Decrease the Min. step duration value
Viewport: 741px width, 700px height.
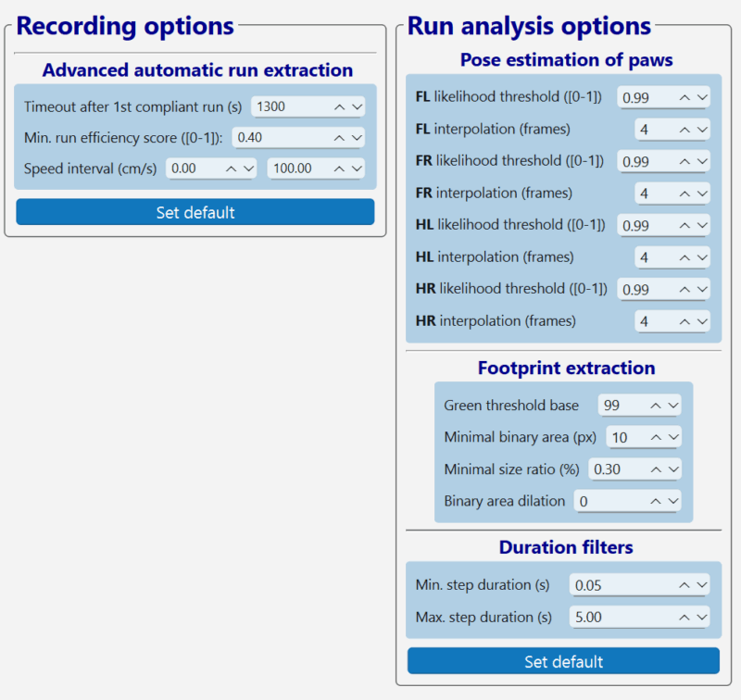701,585
